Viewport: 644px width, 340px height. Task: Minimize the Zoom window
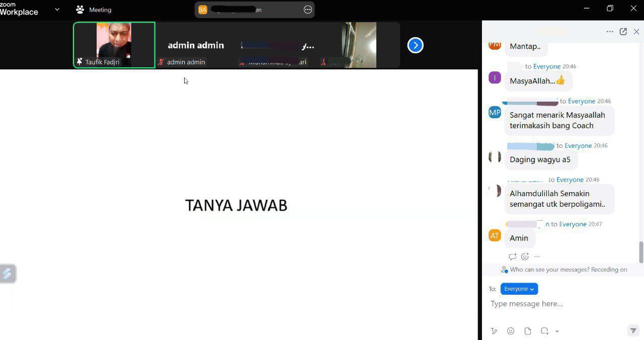pos(587,9)
